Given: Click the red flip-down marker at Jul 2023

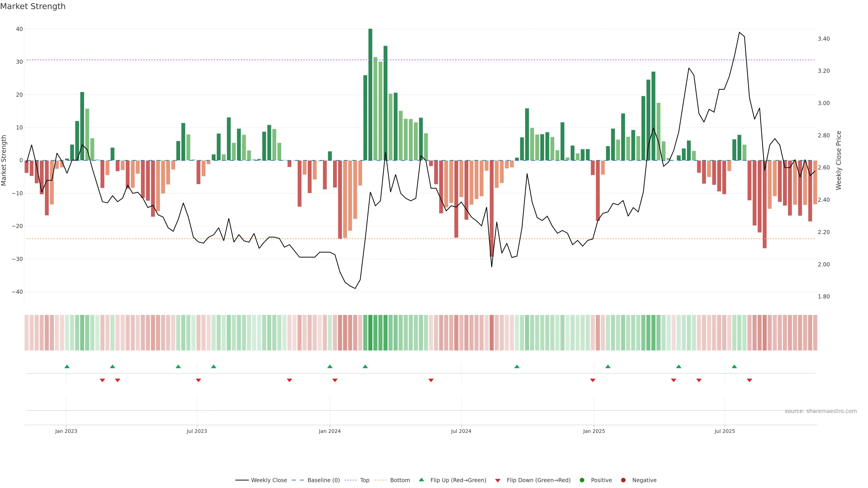Looking at the screenshot, I should pos(198,380).
